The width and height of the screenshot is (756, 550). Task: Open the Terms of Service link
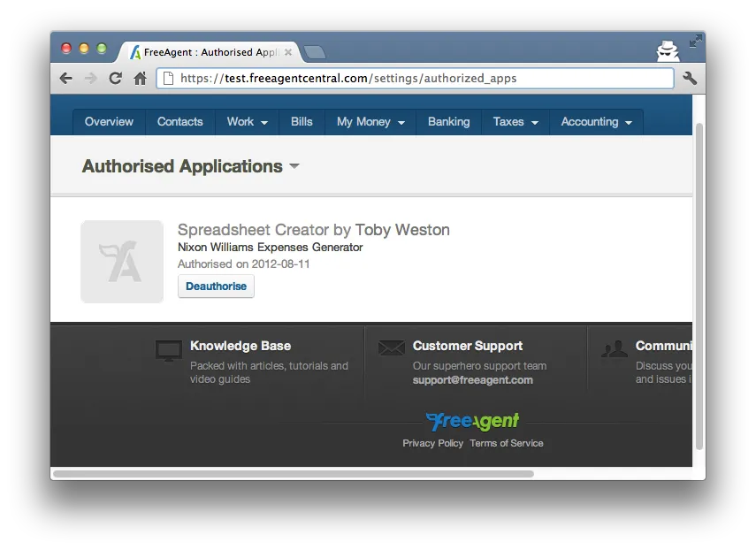(507, 444)
